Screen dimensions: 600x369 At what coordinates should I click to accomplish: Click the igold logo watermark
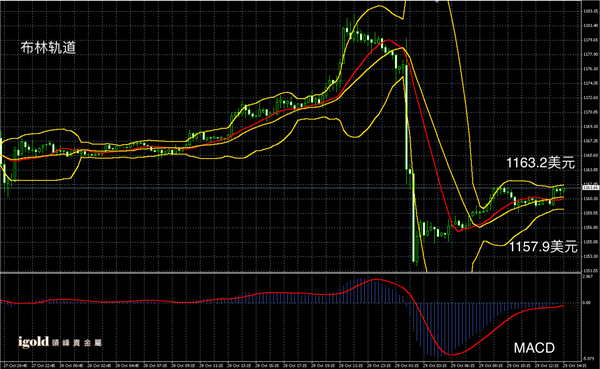tap(33, 342)
